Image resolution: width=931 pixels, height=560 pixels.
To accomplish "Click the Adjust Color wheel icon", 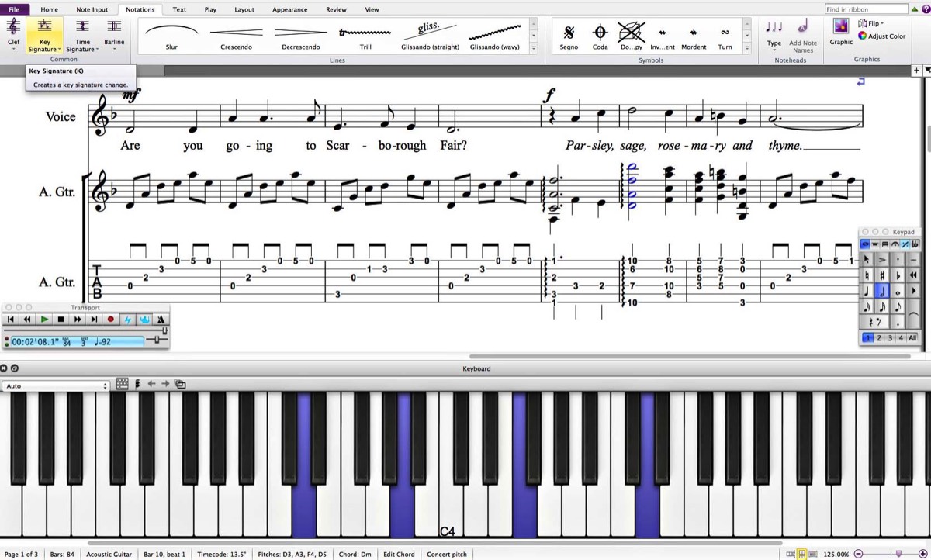I will coord(863,36).
